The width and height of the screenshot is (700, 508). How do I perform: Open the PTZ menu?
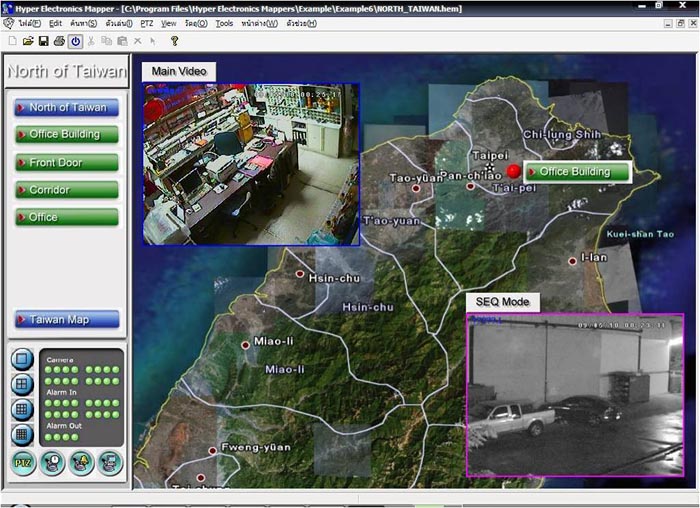(146, 23)
